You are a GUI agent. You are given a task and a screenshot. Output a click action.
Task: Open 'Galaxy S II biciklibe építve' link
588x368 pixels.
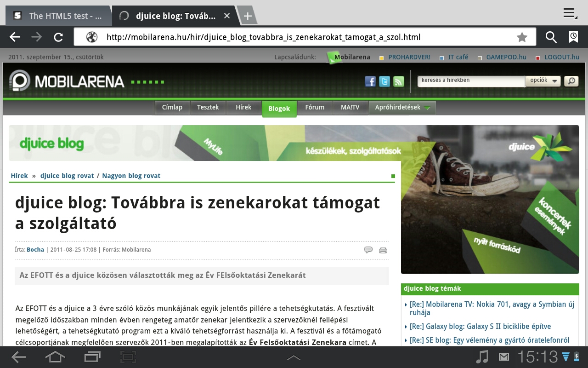point(480,326)
